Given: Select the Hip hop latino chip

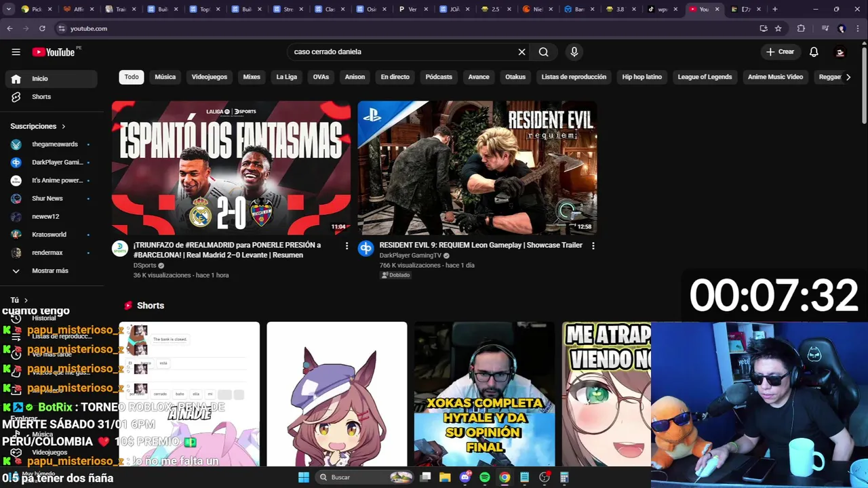Looking at the screenshot, I should pyautogui.click(x=642, y=77).
